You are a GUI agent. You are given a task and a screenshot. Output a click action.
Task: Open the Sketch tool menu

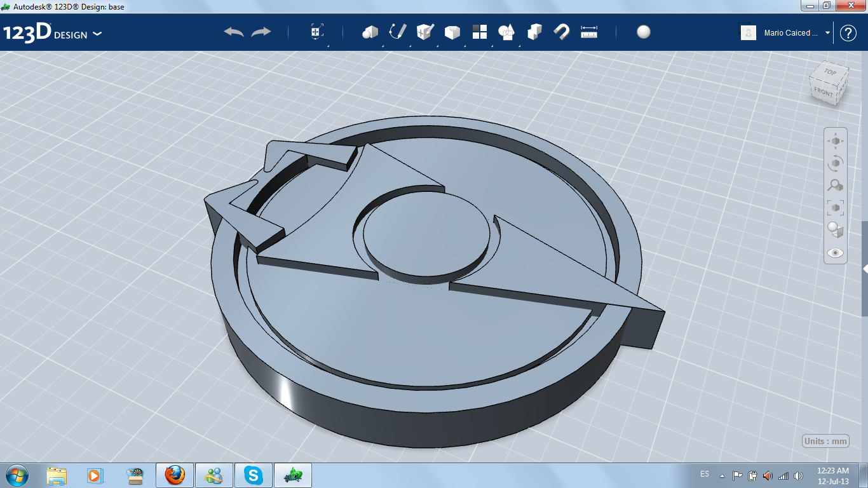click(x=397, y=32)
